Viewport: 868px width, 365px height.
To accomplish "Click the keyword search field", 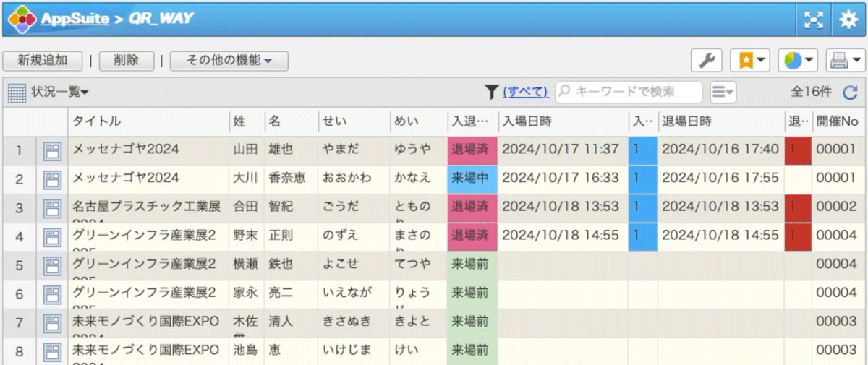I will tap(628, 92).
